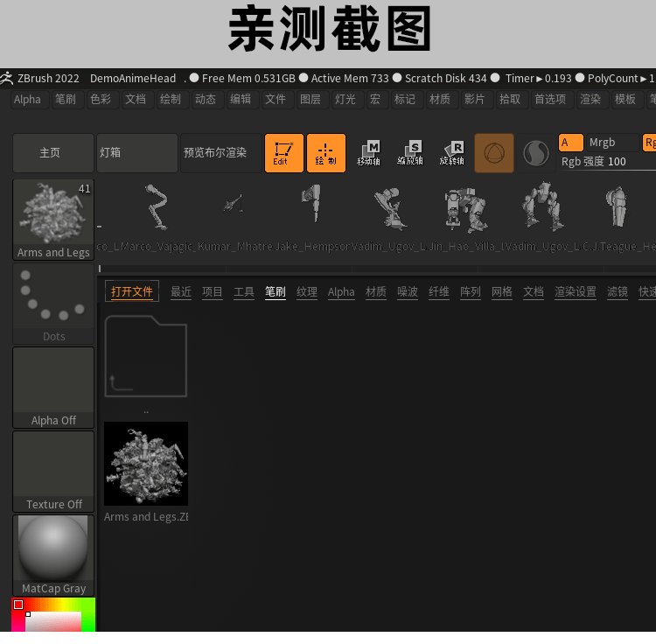Open the Arms and Legs brush picker
The image size is (656, 644).
tap(53, 220)
